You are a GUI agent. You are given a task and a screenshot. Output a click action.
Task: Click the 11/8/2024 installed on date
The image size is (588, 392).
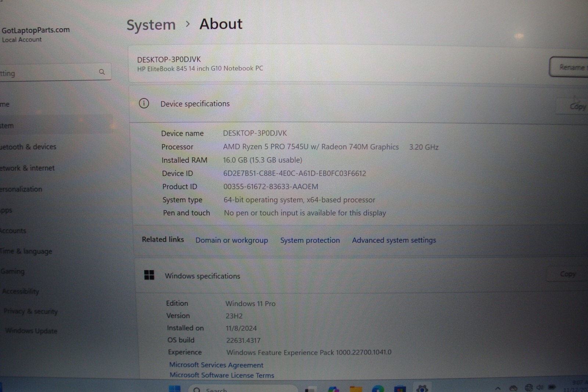[241, 328]
